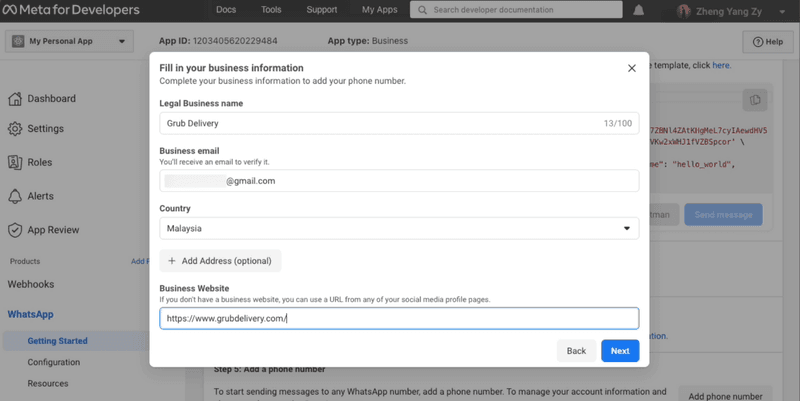Go to My Apps
800x401 pixels.
point(380,10)
